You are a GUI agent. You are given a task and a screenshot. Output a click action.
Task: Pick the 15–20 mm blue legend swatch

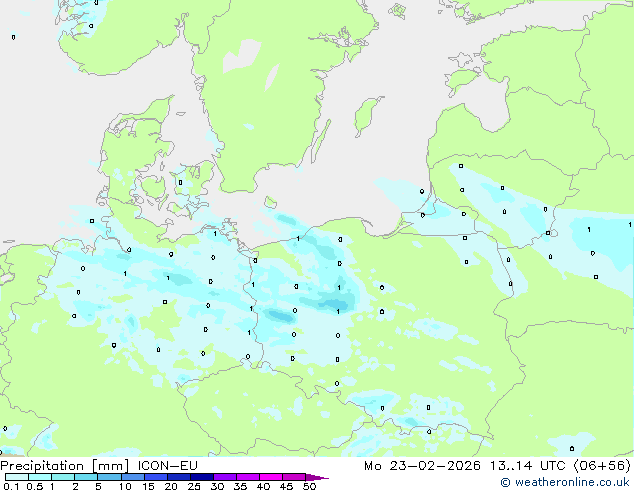point(156,477)
